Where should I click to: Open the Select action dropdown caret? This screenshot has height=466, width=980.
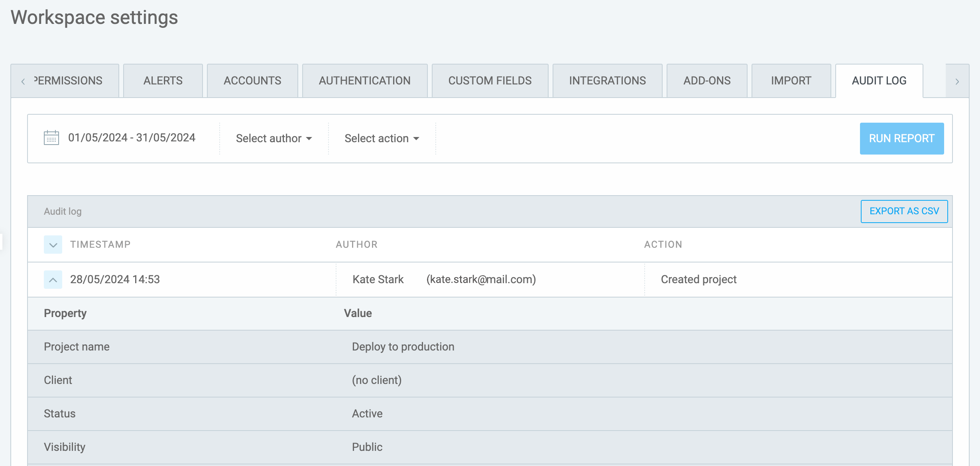[x=417, y=139]
